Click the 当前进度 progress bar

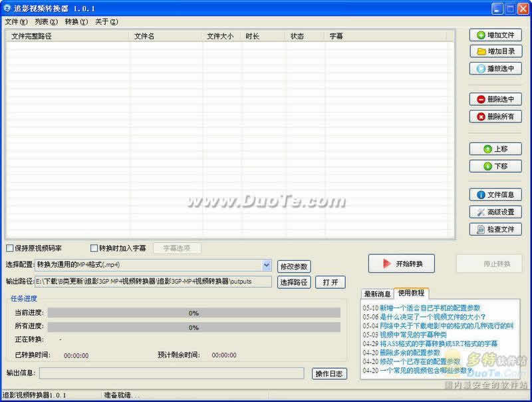point(194,313)
